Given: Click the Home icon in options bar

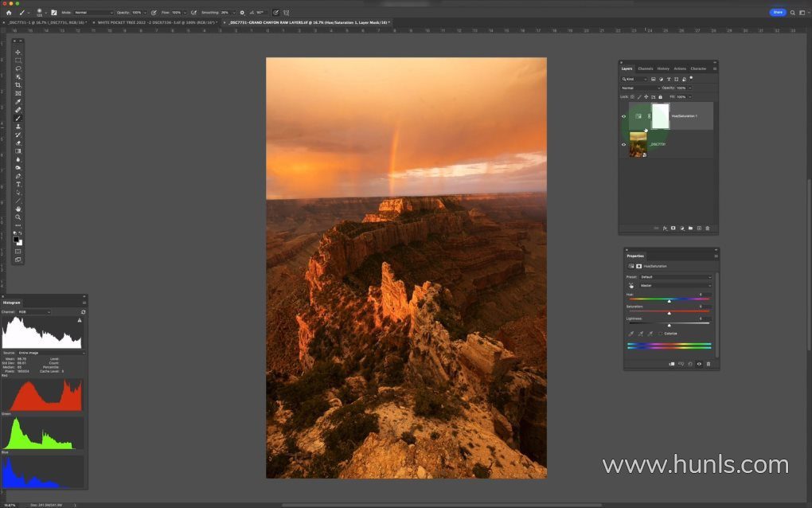Looking at the screenshot, I should (x=8, y=13).
